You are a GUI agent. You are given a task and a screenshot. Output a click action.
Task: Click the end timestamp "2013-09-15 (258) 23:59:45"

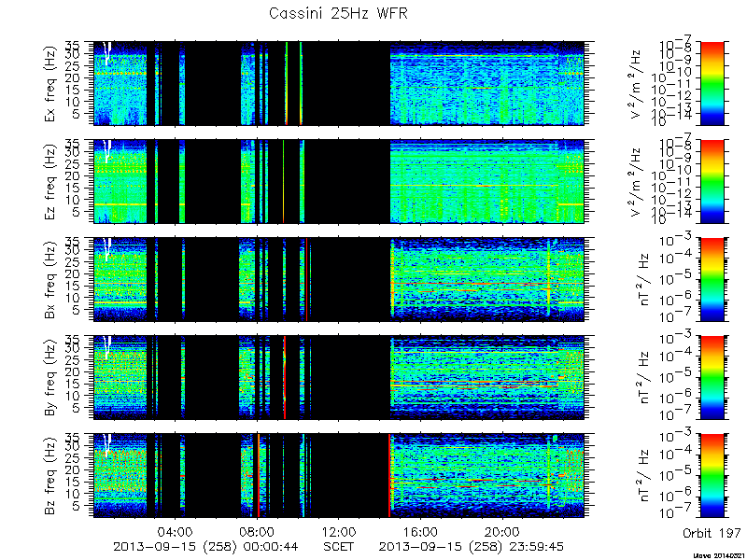(472, 547)
